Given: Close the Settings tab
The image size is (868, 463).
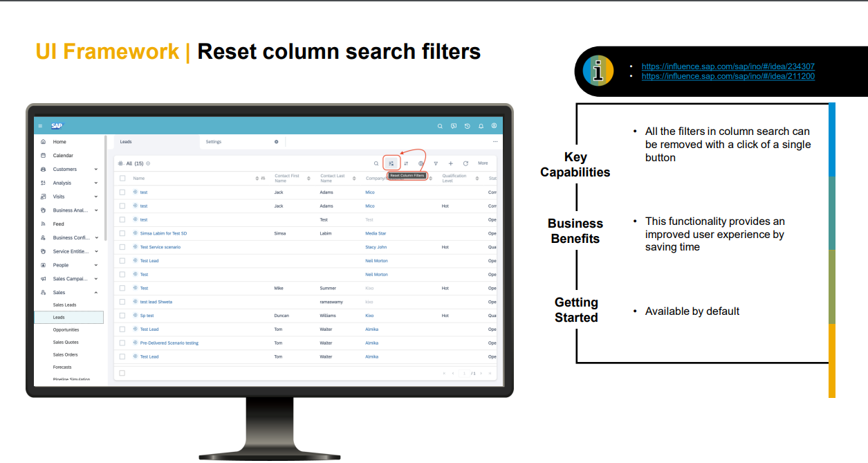Looking at the screenshot, I should [277, 142].
